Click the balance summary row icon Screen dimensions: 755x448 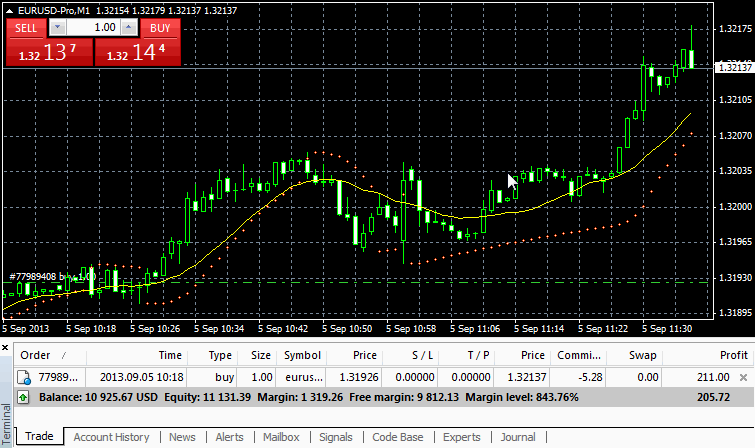click(23, 397)
